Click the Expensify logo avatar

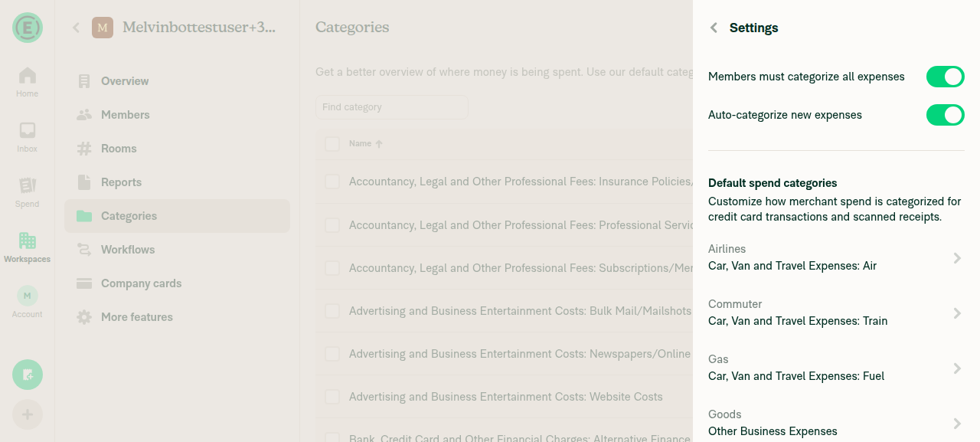pos(28,28)
